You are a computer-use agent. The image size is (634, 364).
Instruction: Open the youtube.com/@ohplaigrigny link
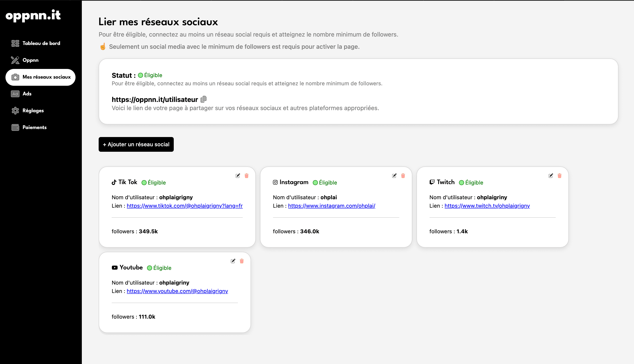click(x=177, y=291)
